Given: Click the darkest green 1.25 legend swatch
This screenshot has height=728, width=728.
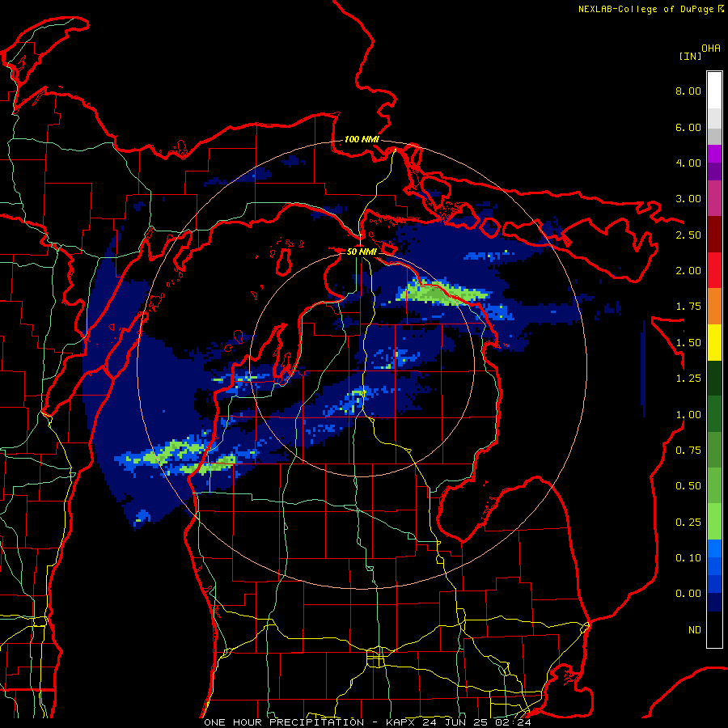Looking at the screenshot, I should (x=714, y=378).
